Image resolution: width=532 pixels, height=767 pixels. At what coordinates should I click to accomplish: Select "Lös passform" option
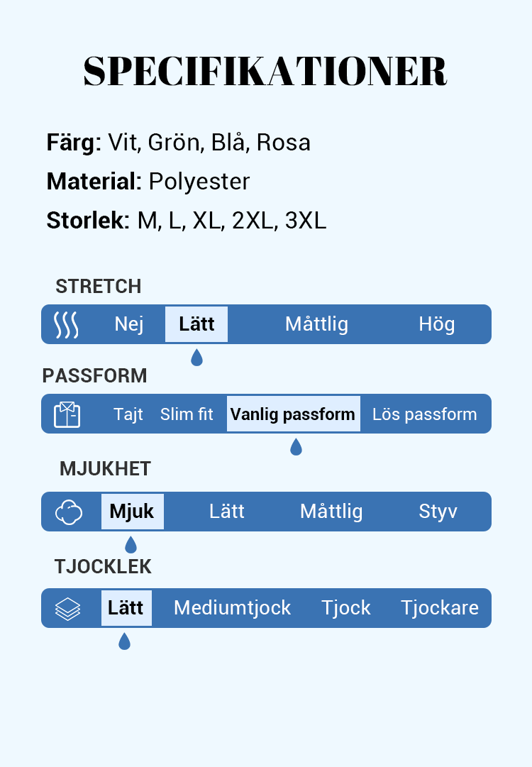[x=424, y=414]
